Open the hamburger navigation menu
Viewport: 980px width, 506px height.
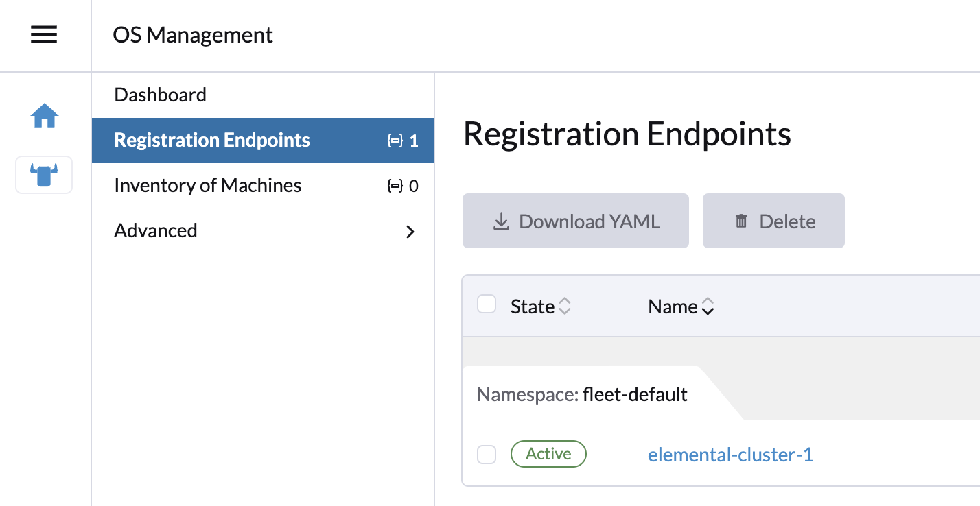coord(43,34)
